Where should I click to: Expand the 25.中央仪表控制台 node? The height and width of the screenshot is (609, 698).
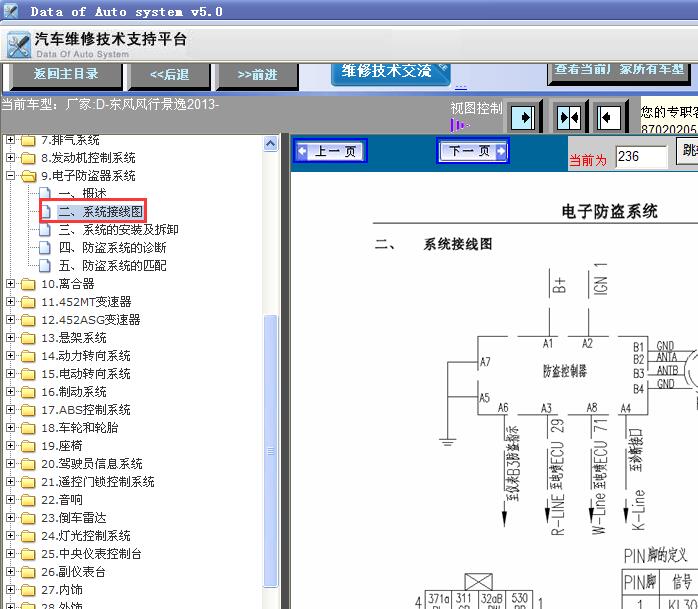(10, 553)
